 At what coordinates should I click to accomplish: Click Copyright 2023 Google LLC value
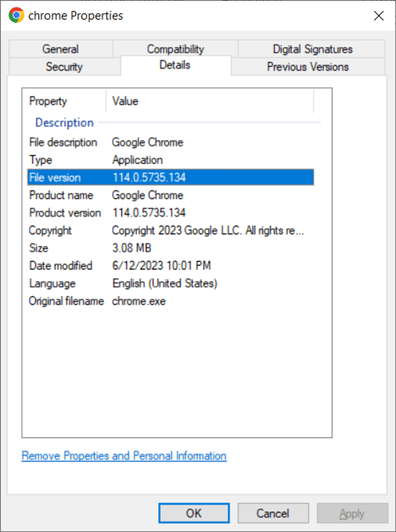208,231
